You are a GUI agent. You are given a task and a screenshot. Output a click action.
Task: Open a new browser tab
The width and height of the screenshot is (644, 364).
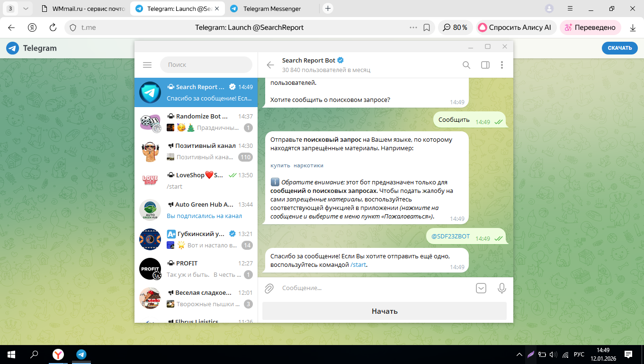coord(328,9)
